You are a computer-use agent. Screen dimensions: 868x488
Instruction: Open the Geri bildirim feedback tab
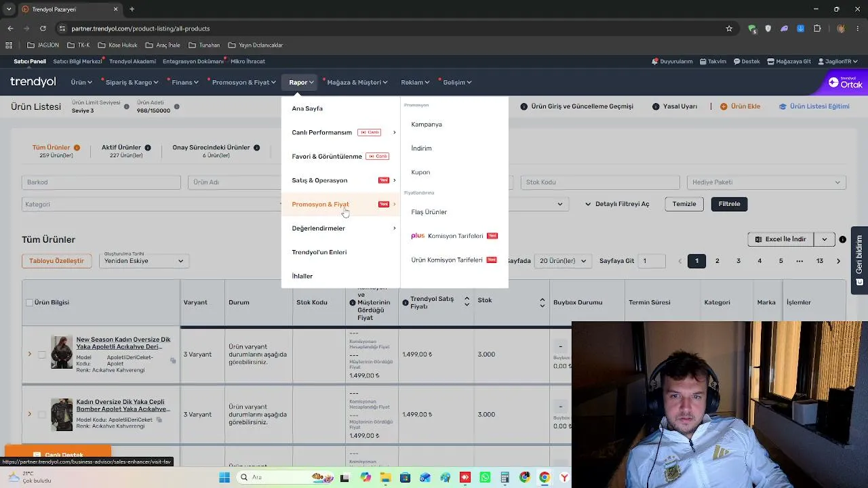(859, 260)
